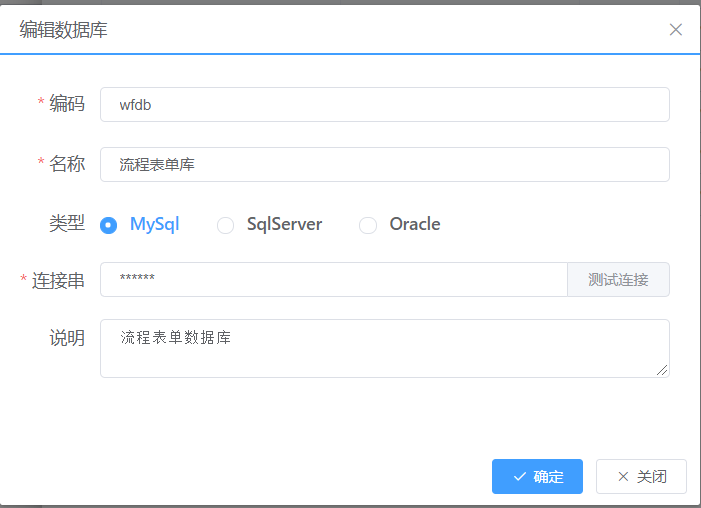Confirm with the 确定 button

point(537,476)
